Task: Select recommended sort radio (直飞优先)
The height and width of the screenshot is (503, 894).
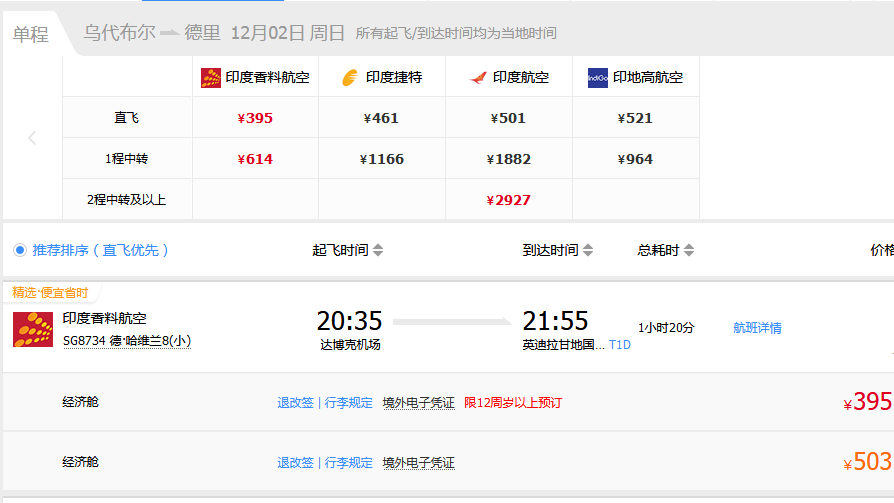Action: (20, 250)
